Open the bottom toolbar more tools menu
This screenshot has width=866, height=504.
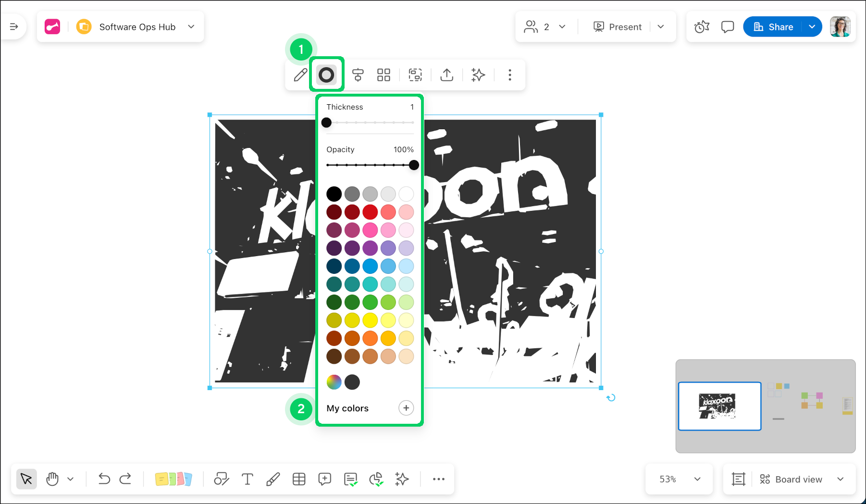438,479
